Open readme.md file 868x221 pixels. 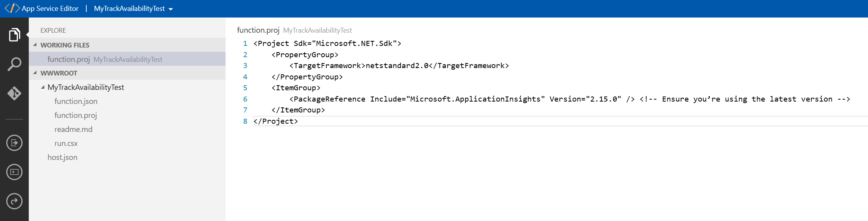click(x=73, y=129)
